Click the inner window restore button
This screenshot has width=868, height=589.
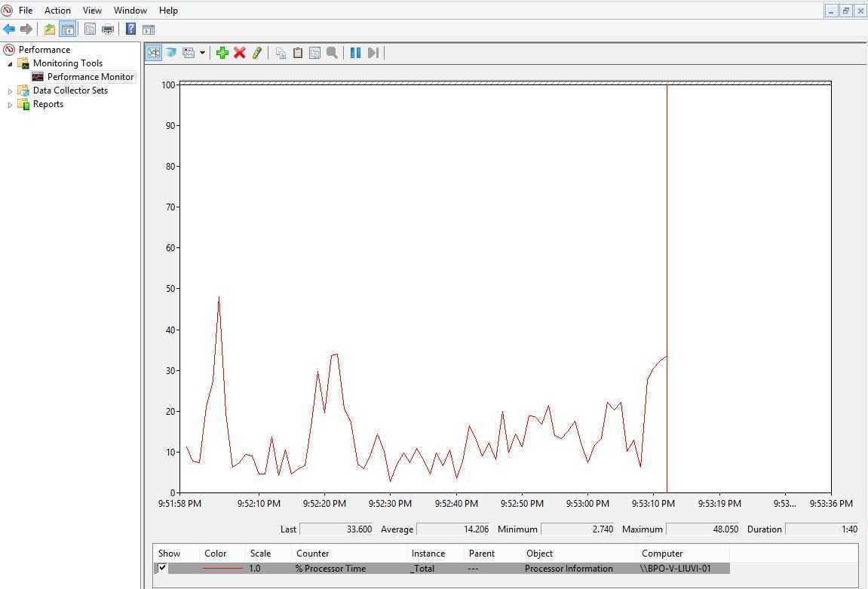[845, 11]
